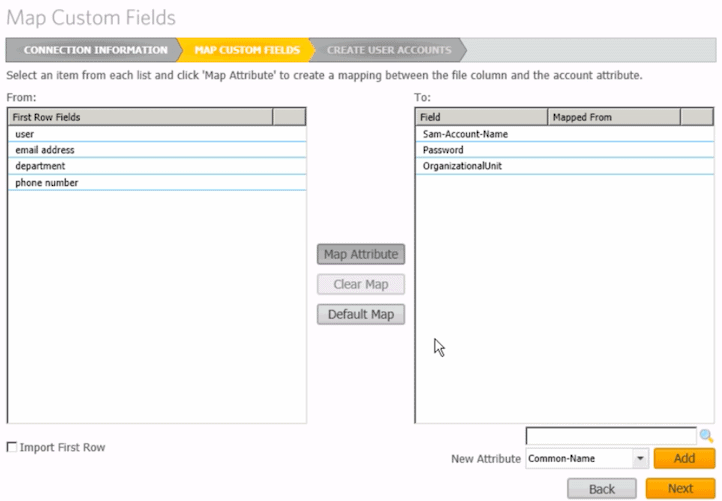Select the Sam-Account-Name field row
722x501 pixels.
click(x=565, y=134)
